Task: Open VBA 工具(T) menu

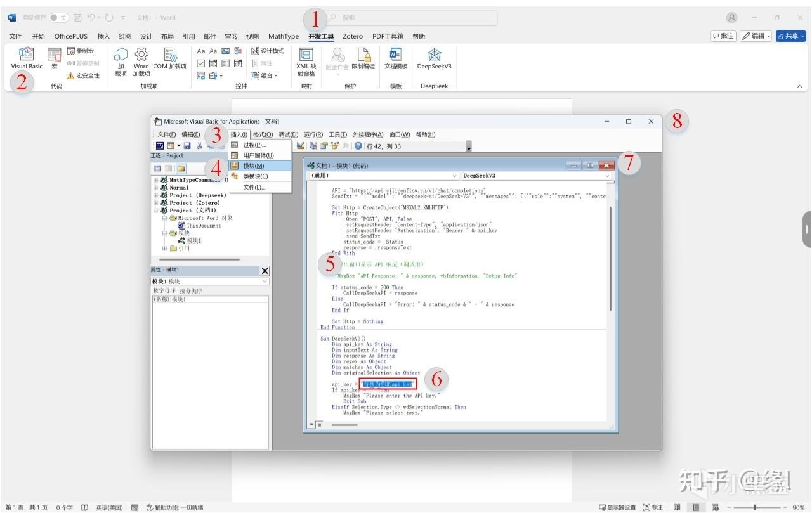Action: click(x=338, y=134)
